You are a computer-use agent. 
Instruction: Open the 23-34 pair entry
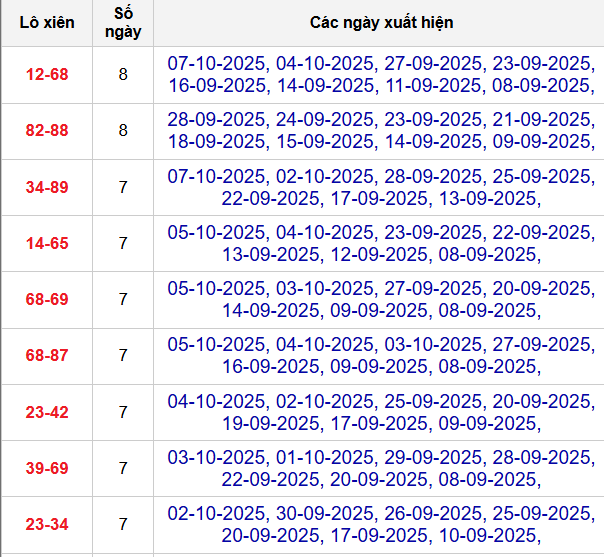tap(46, 524)
